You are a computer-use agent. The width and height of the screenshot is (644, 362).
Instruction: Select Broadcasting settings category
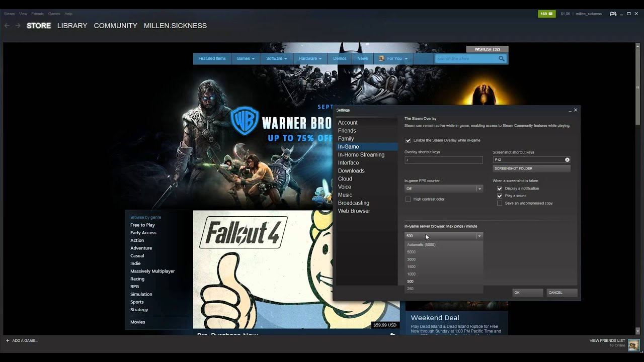(x=366, y=203)
